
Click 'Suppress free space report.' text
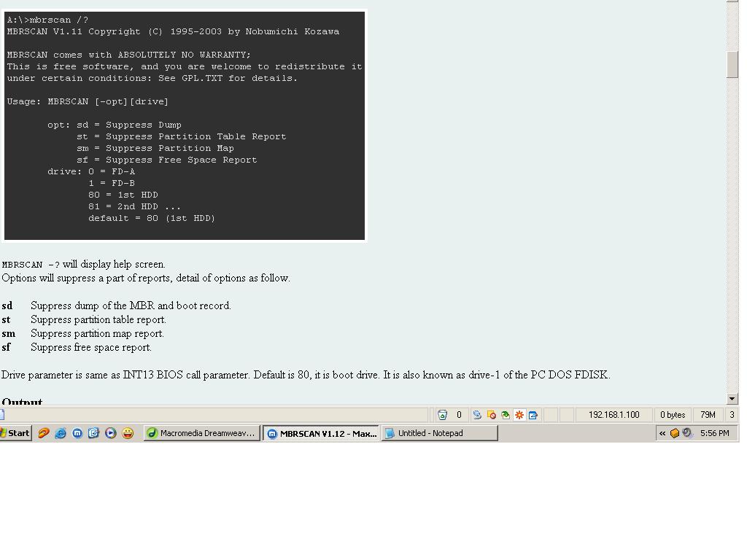(x=91, y=347)
